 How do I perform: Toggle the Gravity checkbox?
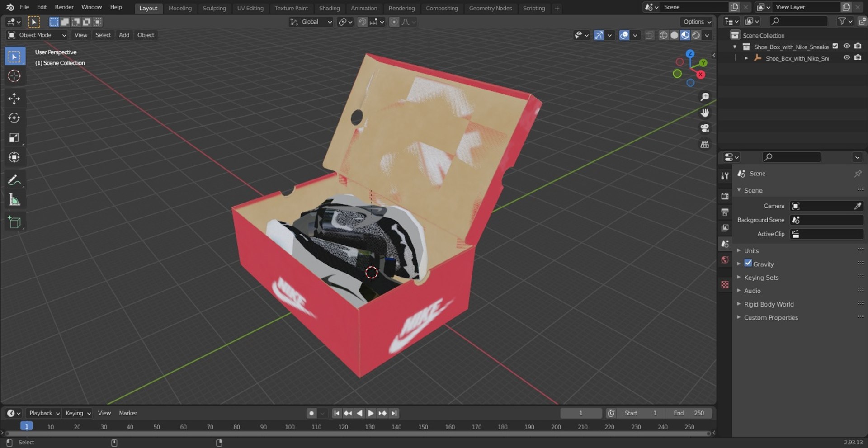pyautogui.click(x=748, y=264)
